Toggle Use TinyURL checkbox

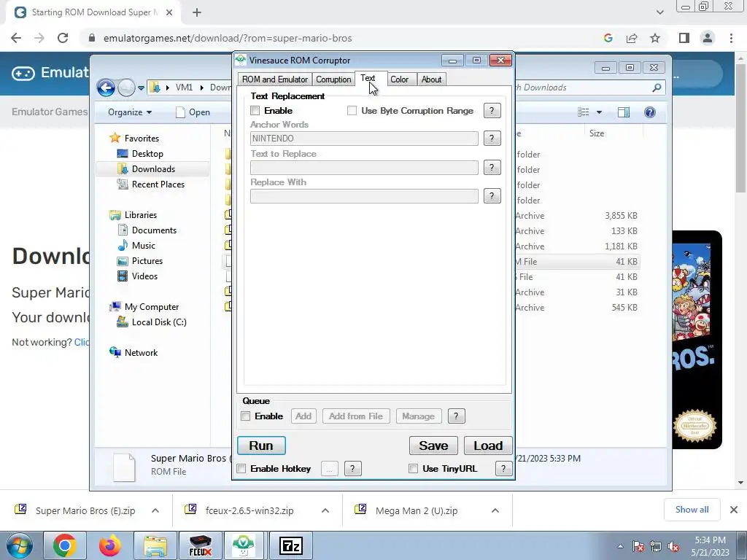(x=414, y=469)
